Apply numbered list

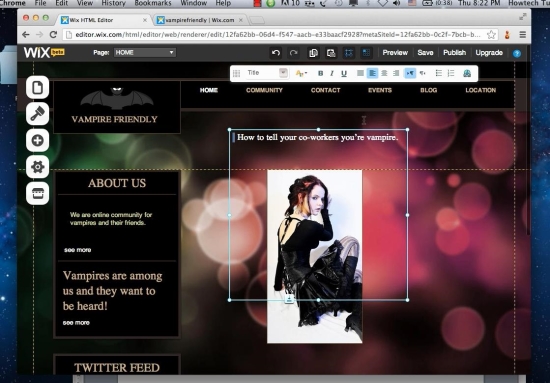point(451,73)
